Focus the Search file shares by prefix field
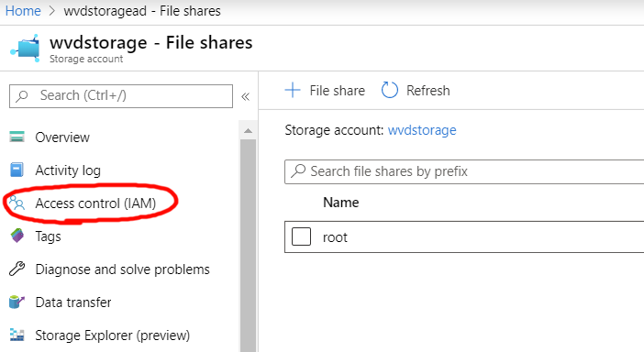 coord(464,171)
